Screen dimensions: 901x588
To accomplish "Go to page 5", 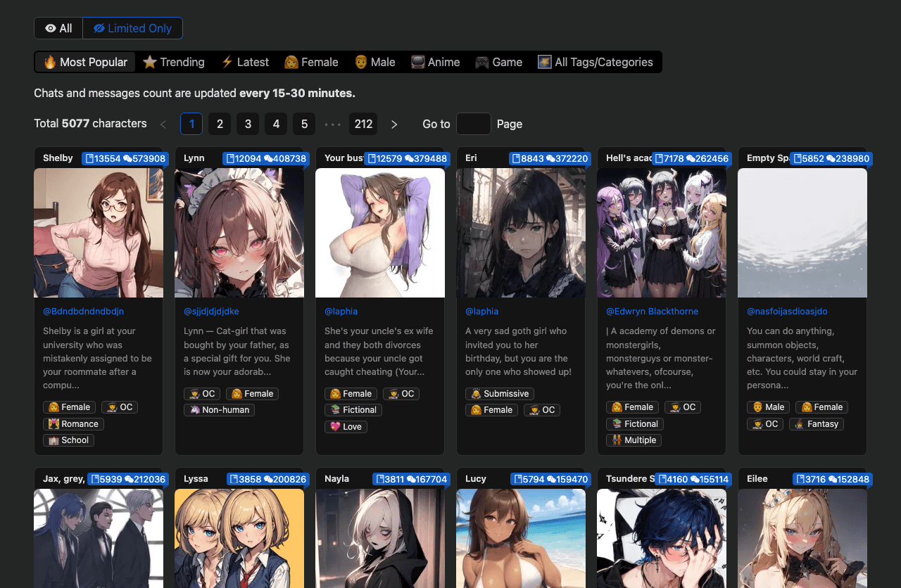I will click(x=304, y=124).
